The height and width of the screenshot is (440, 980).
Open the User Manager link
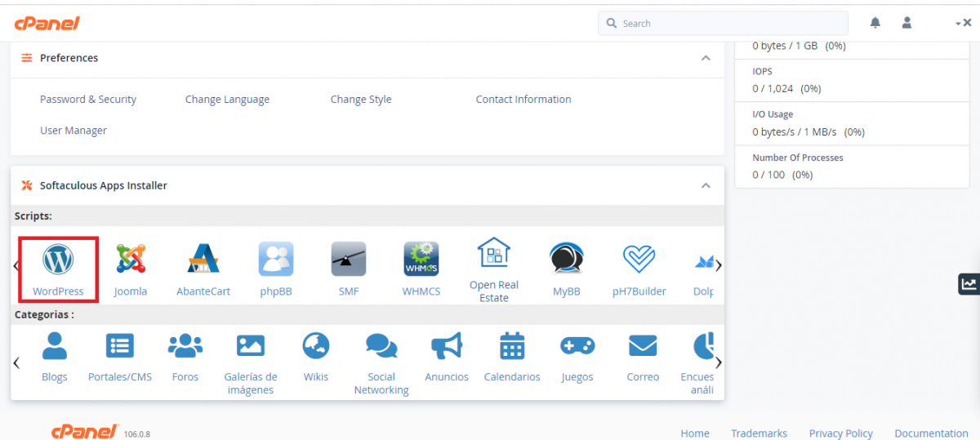73,131
